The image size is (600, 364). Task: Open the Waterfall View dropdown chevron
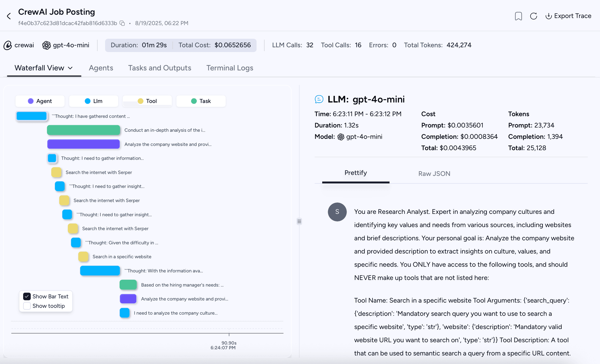[x=70, y=68]
